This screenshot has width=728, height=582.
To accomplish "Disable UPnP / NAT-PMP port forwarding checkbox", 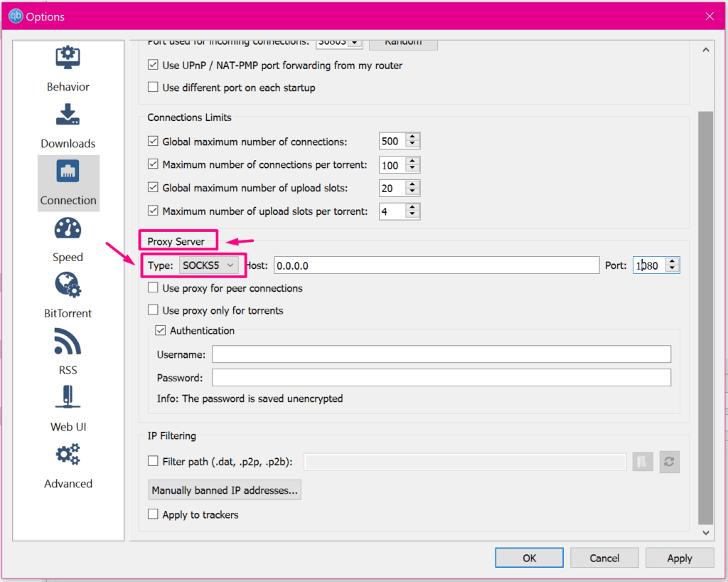I will 153,65.
